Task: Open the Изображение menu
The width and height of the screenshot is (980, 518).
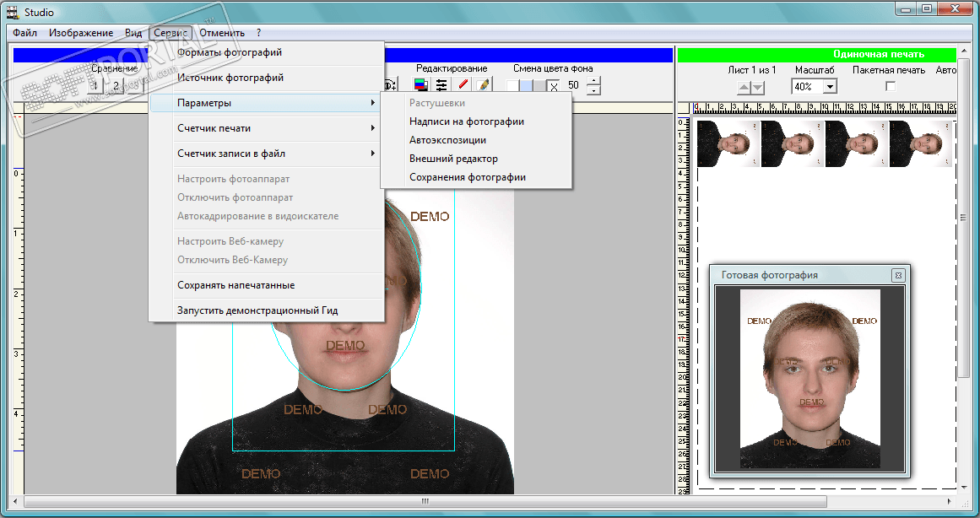Action: point(81,33)
